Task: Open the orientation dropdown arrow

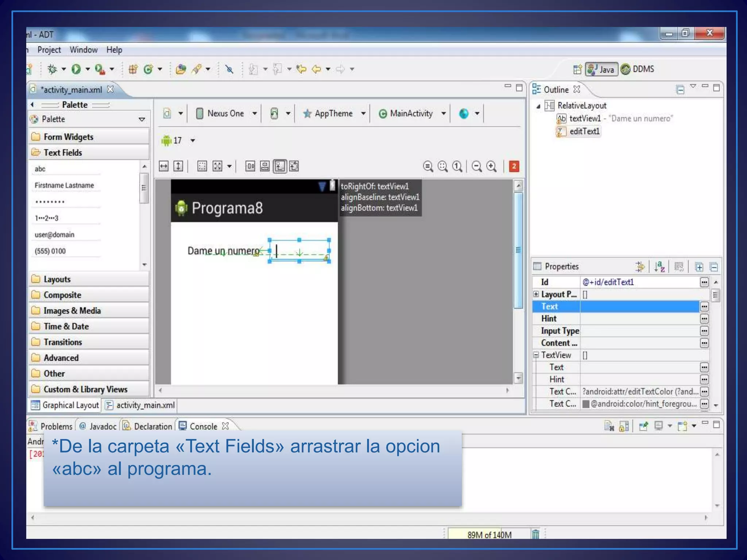Action: 288,113
